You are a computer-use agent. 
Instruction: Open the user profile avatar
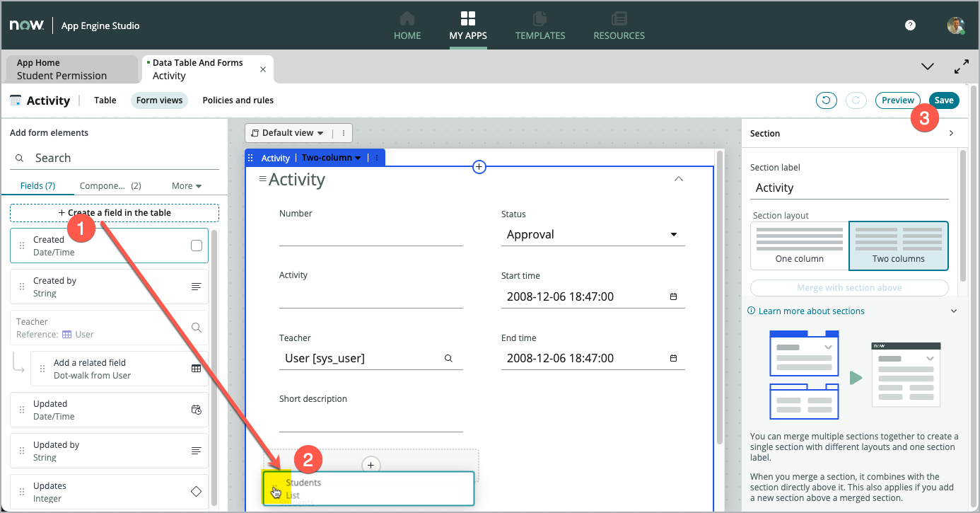pyautogui.click(x=956, y=25)
